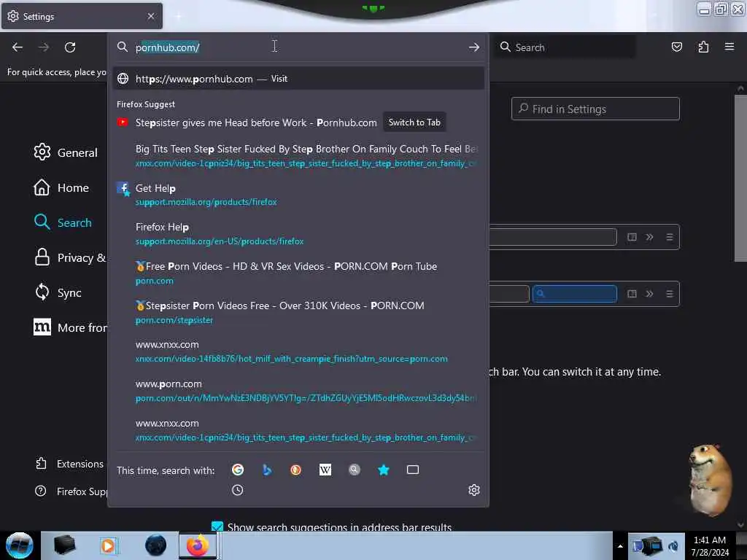Search bookmarks using the star icon
The height and width of the screenshot is (560, 747).
tap(384, 470)
